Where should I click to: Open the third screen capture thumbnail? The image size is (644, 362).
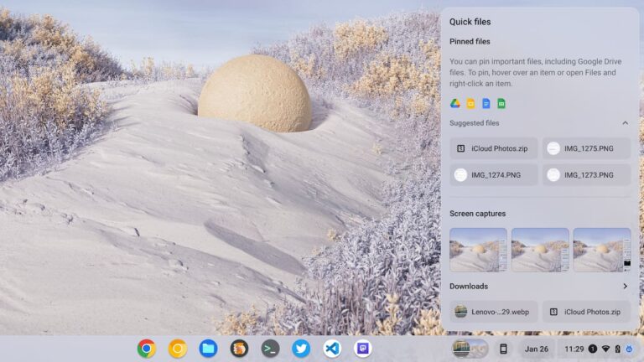602,250
